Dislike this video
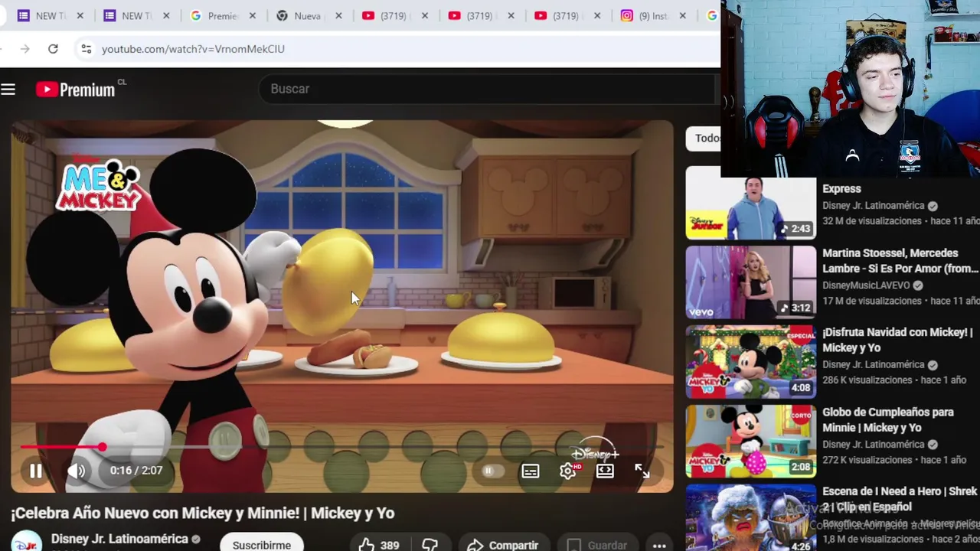 pyautogui.click(x=430, y=545)
